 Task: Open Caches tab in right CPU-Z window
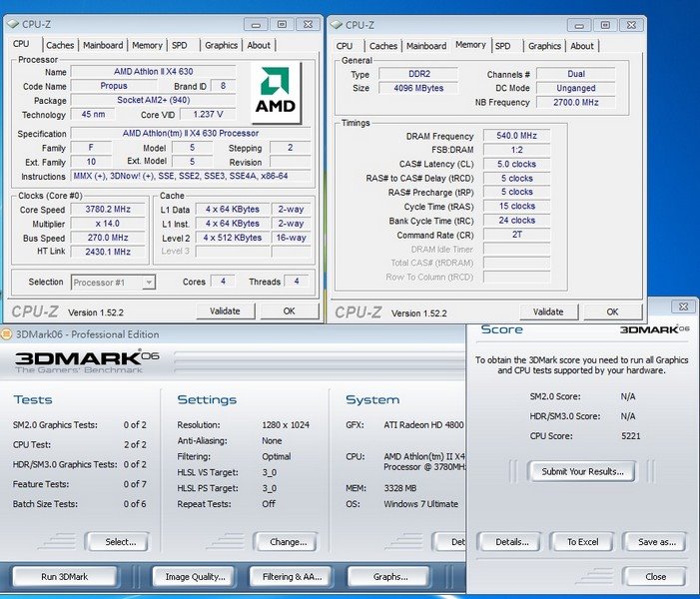(383, 46)
